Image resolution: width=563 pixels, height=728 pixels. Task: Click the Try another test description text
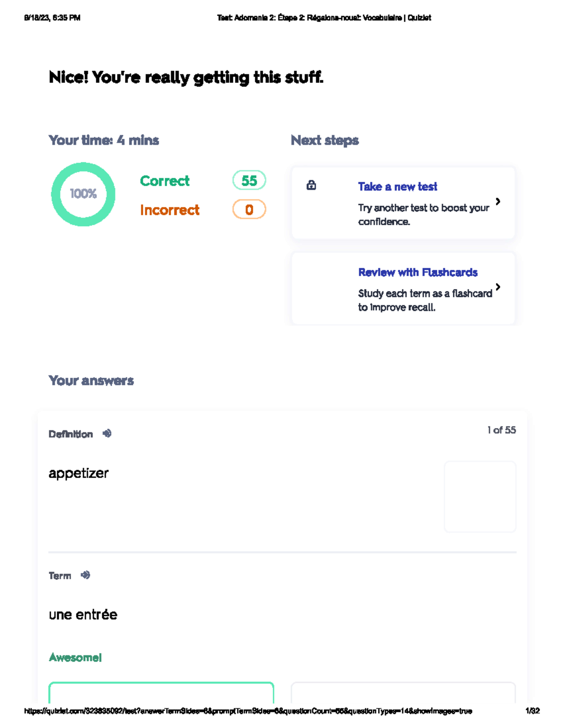pos(423,215)
